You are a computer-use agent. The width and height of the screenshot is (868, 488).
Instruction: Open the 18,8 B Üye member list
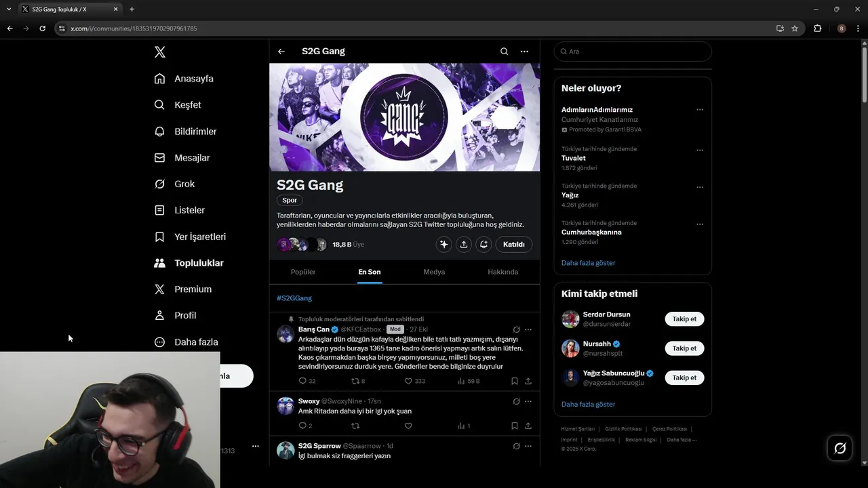click(348, 245)
